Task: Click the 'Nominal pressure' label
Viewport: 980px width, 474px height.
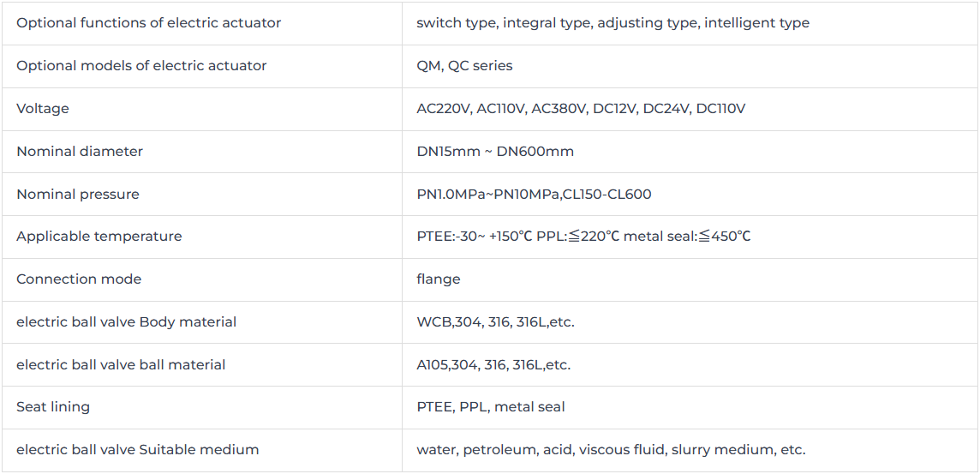Action: click(77, 194)
